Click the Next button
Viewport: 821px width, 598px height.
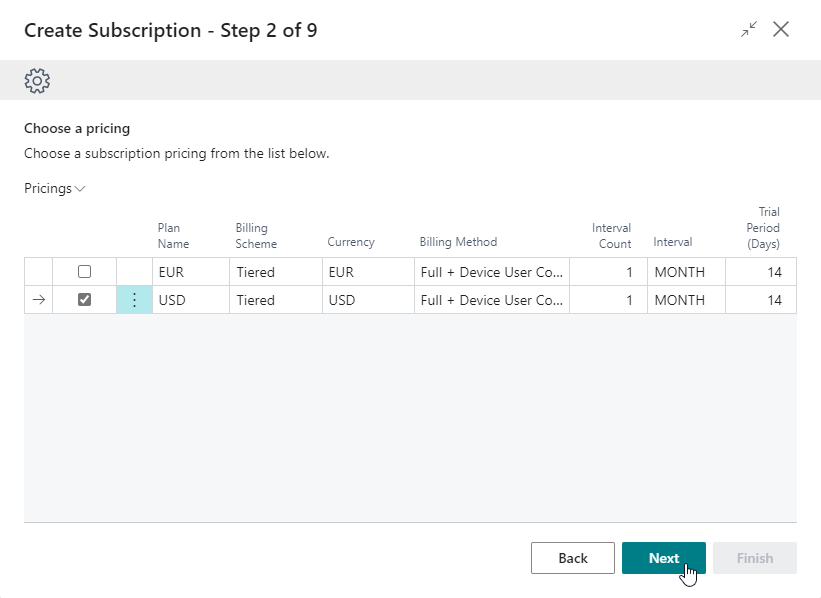coord(663,558)
